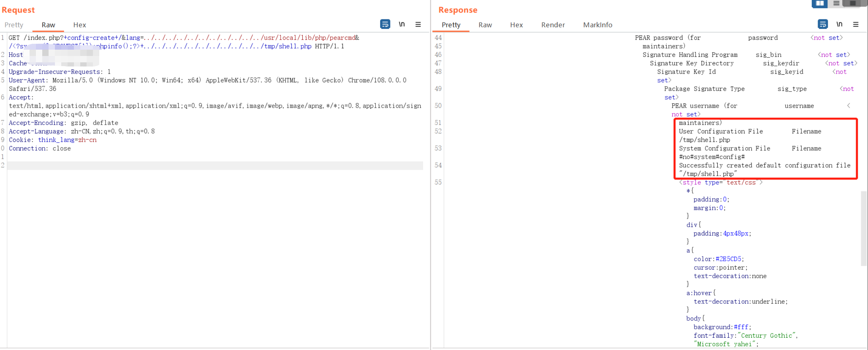Image resolution: width=868 pixels, height=350 pixels.
Task: Click 'Signature Key Directory' response line
Action: (692, 63)
